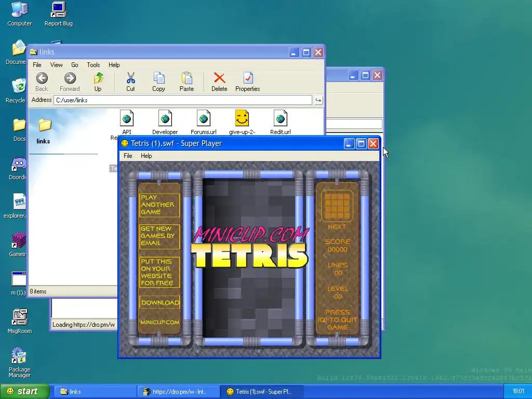Switch to links taskbar button
This screenshot has height=399, width=532.
pos(96,392)
